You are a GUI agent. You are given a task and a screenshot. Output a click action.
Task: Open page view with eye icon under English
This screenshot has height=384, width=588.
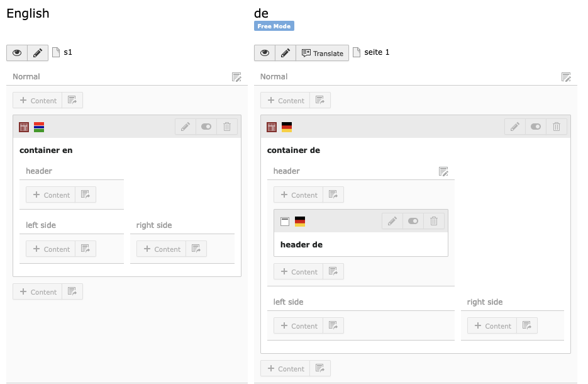click(16, 52)
